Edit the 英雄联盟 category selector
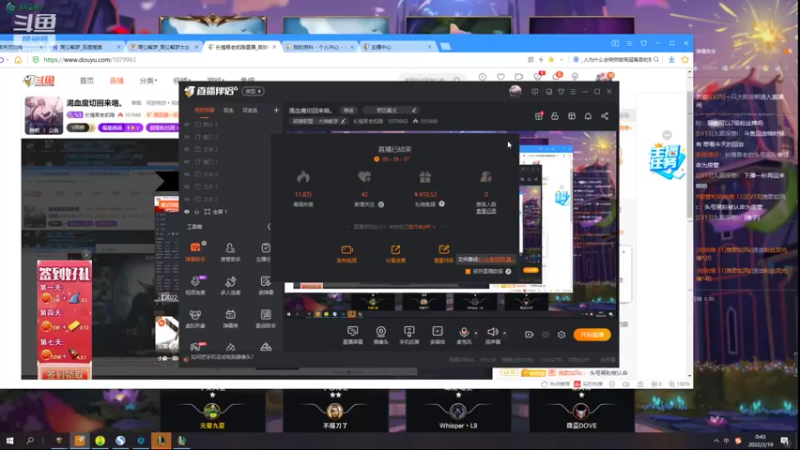The image size is (800, 450). coord(319,121)
